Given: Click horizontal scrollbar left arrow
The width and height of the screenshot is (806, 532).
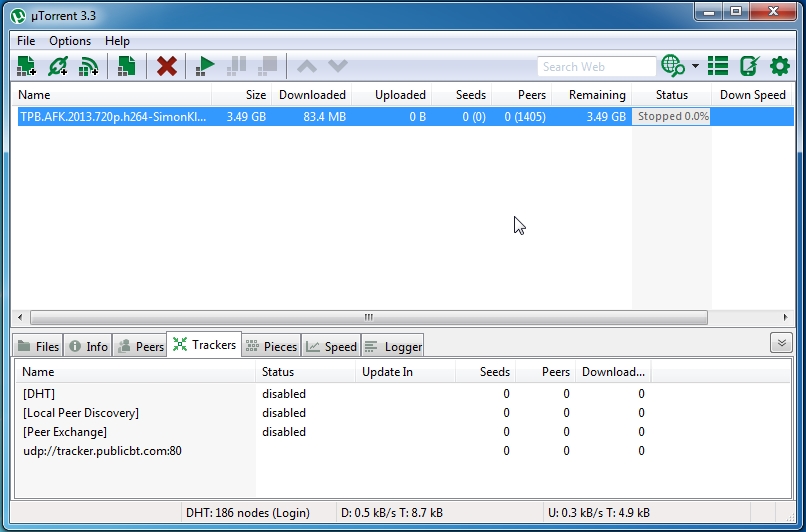Looking at the screenshot, I should click(20, 317).
